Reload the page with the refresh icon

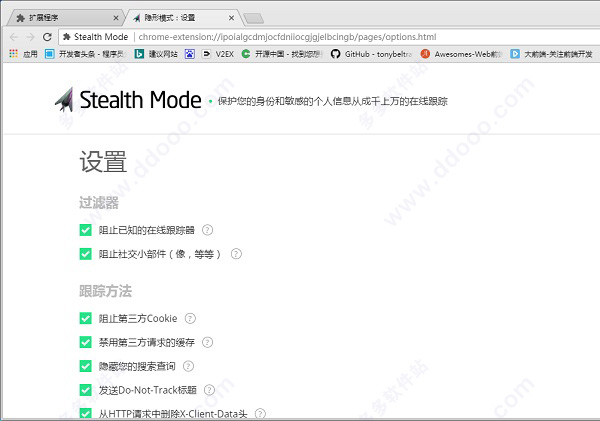click(47, 37)
